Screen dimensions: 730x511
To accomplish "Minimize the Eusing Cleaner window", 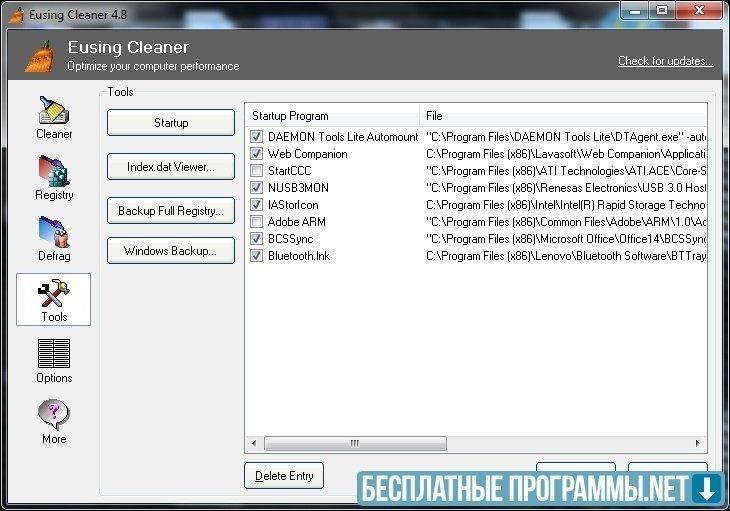I will [x=635, y=11].
